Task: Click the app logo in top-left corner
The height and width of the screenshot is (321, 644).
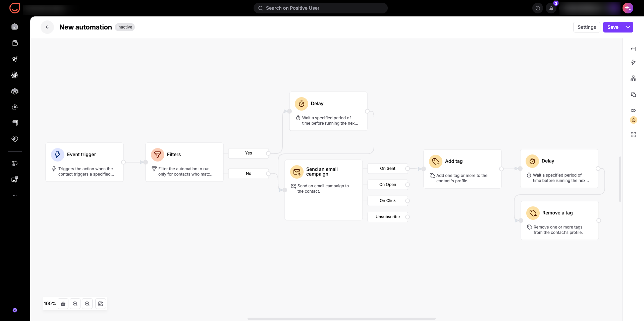Action: (15, 8)
